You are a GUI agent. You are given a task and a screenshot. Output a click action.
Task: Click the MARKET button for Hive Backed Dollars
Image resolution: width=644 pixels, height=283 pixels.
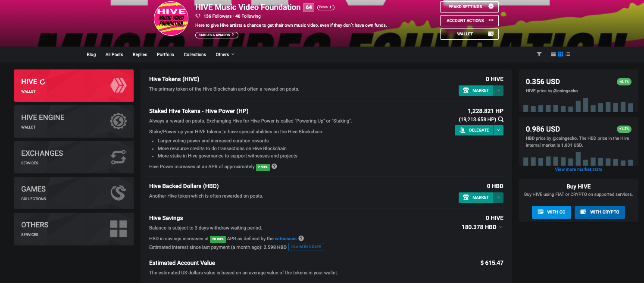pos(476,198)
